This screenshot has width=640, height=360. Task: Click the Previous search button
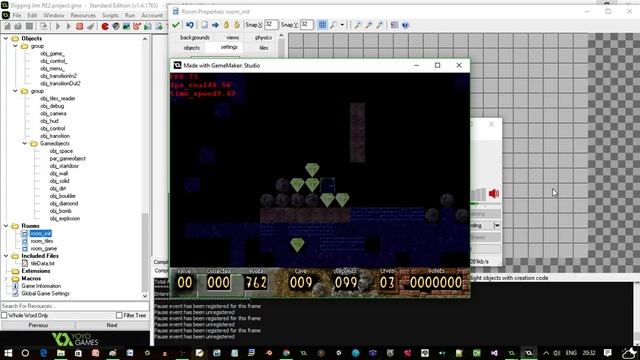coord(38,325)
